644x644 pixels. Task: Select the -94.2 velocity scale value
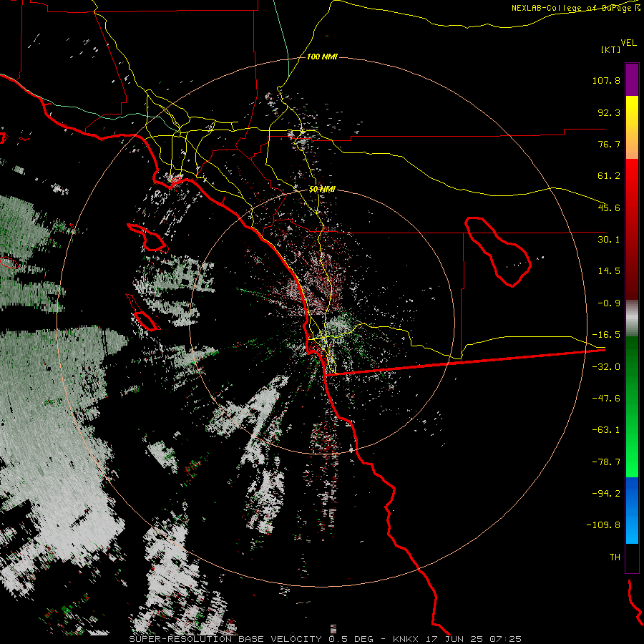pyautogui.click(x=606, y=494)
